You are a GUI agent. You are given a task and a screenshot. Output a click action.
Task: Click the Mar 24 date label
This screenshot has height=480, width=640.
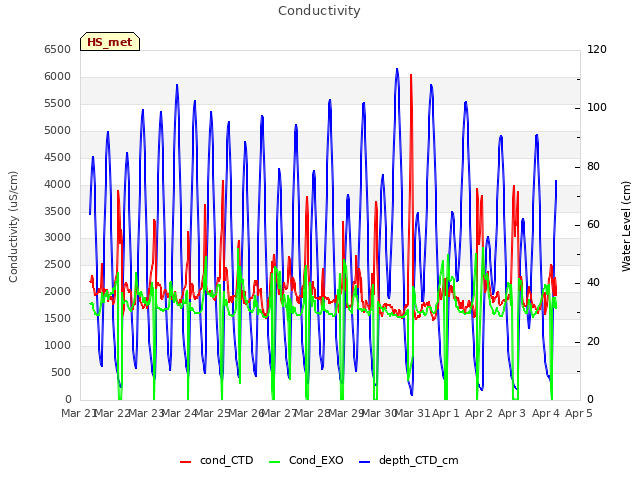(180, 413)
